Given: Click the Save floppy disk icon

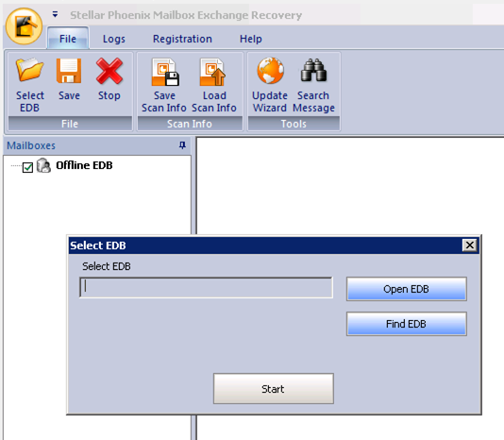Looking at the screenshot, I should pyautogui.click(x=69, y=71).
